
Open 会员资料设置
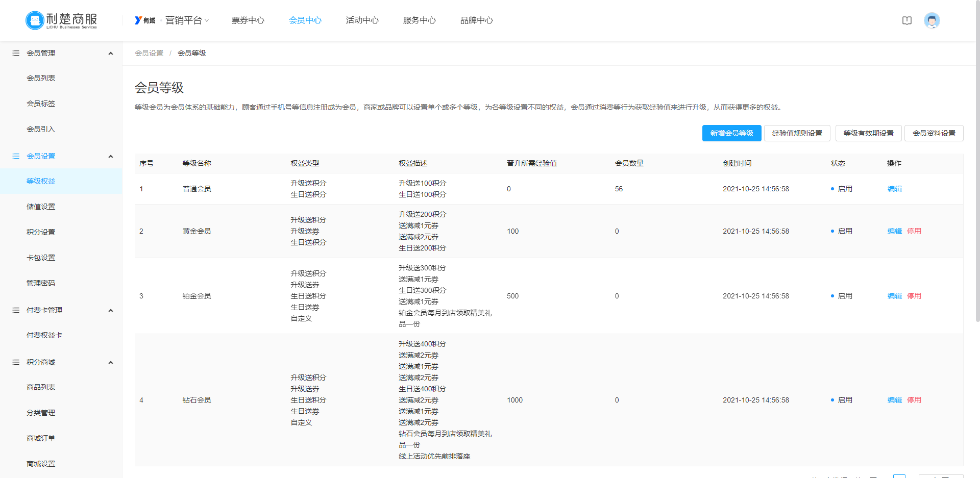click(x=934, y=133)
